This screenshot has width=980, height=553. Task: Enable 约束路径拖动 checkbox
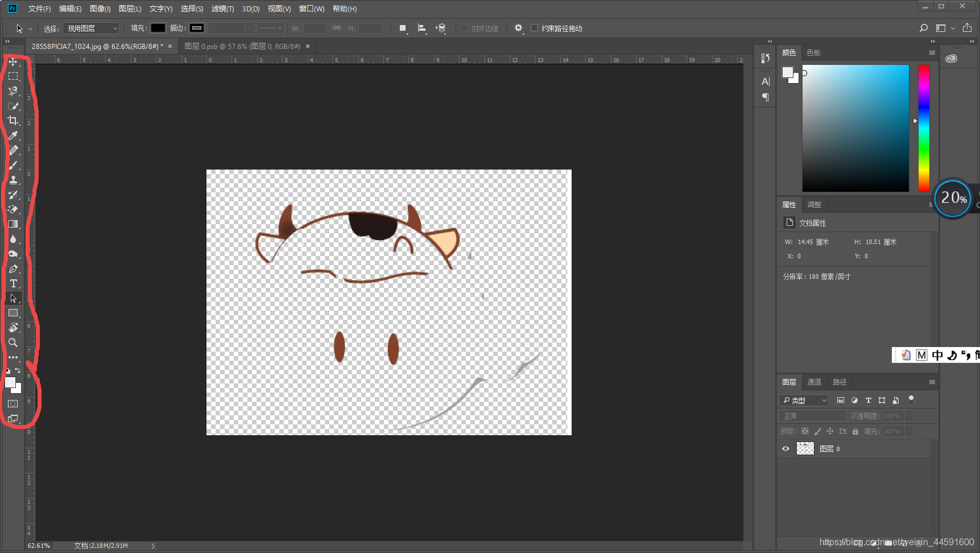[x=534, y=28]
